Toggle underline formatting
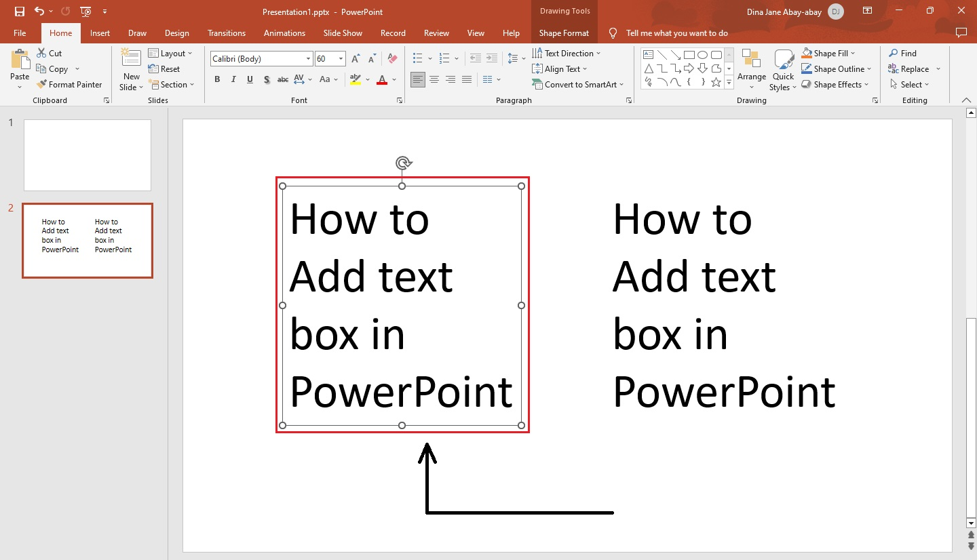Screen dimensions: 977x560 pyautogui.click(x=249, y=79)
